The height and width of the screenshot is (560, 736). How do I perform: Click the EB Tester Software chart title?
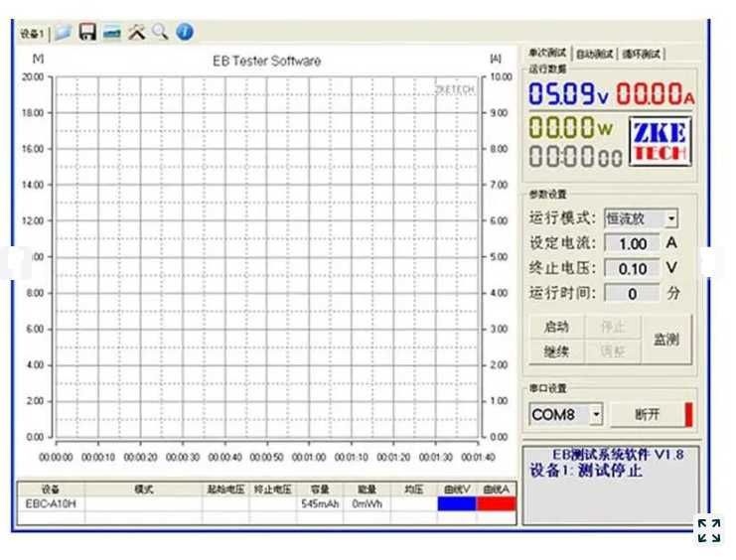click(266, 61)
